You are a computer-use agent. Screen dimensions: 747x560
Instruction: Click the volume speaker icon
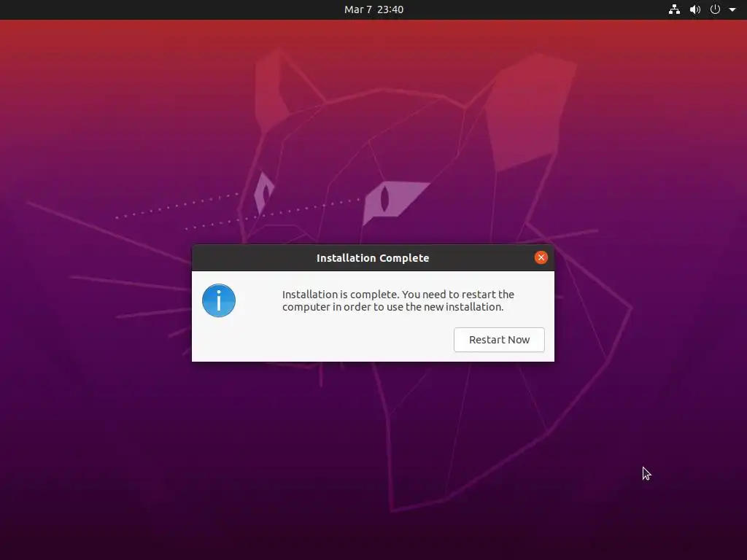click(695, 9)
